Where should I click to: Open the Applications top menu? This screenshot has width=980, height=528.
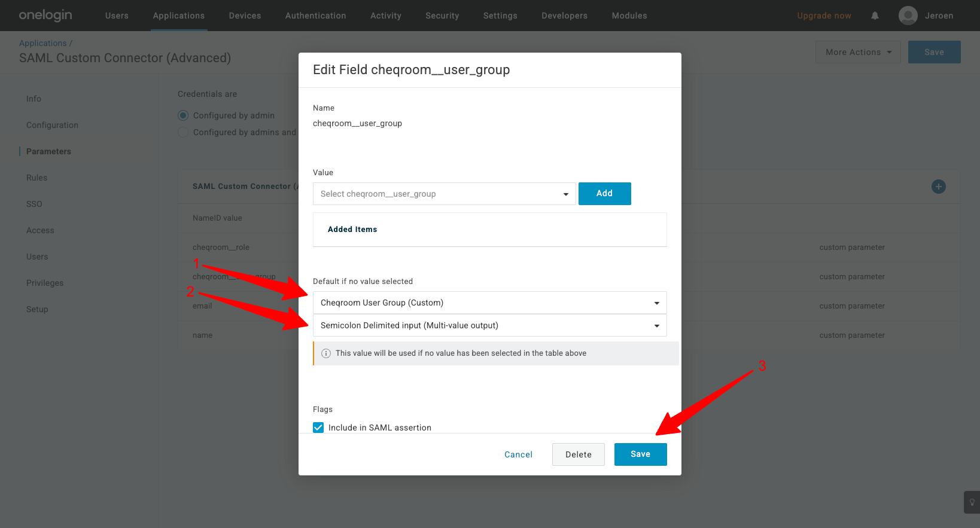coord(178,16)
